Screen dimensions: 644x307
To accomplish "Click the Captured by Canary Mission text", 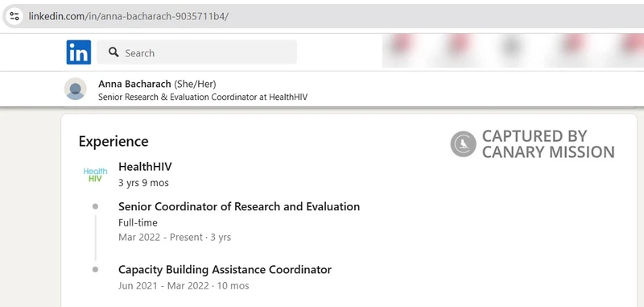I will tap(548, 144).
